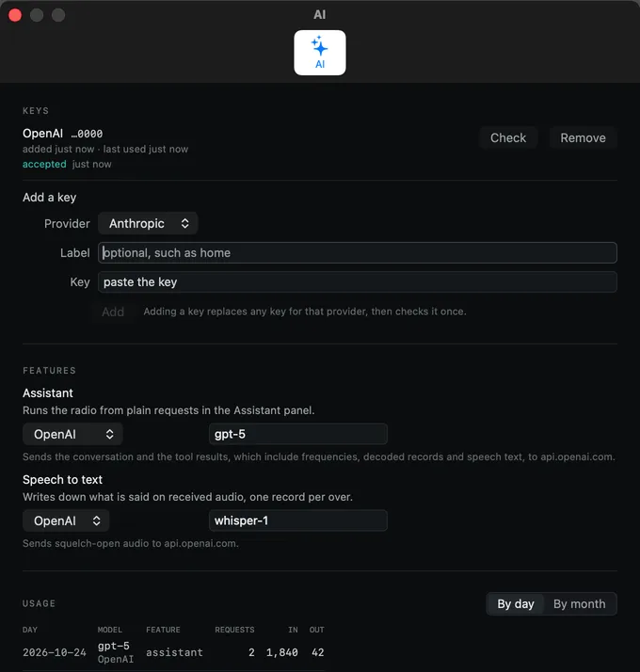640x672 pixels.
Task: Click the 'Speech to text' feature heading
Action: (62, 480)
